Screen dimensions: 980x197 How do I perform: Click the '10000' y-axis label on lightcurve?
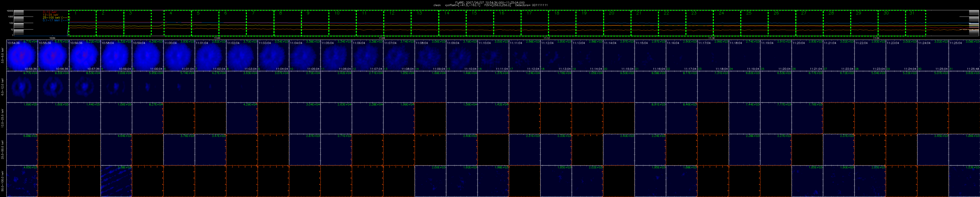coord(10,11)
